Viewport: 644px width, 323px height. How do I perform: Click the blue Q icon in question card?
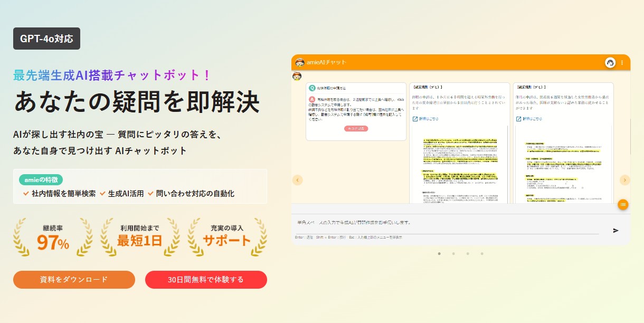pos(312,88)
